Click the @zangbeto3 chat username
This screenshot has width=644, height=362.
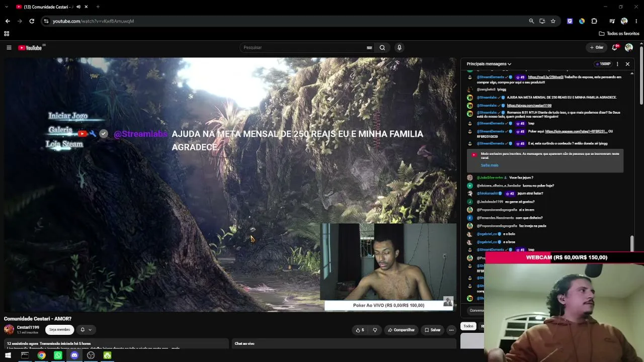click(x=486, y=89)
